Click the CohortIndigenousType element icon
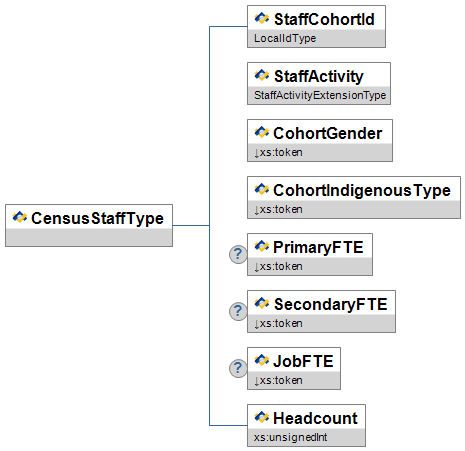465x451 pixels. 262,189
